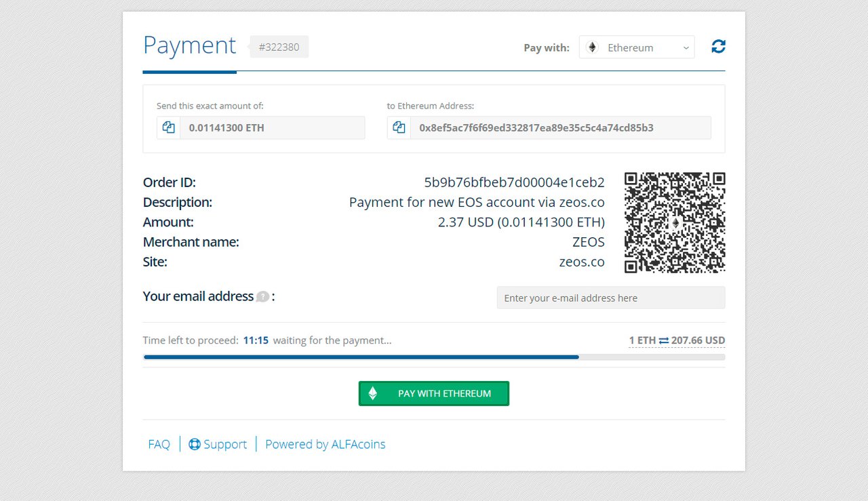
Task: Click the 11:15 time left countdown
Action: pos(256,340)
